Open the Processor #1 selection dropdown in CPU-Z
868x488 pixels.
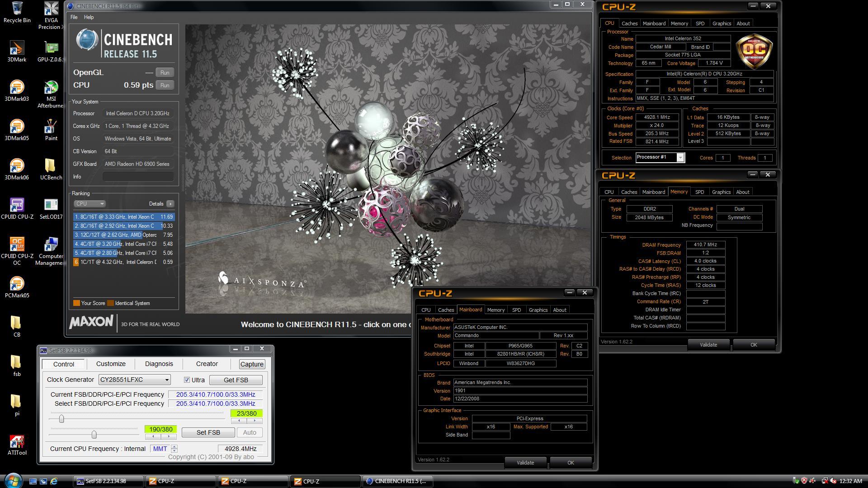pyautogui.click(x=680, y=157)
